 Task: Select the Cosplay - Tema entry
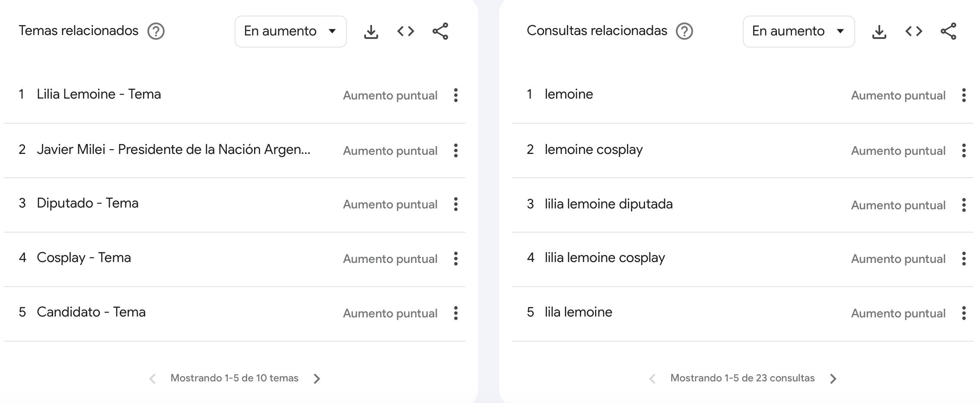pyautogui.click(x=84, y=258)
